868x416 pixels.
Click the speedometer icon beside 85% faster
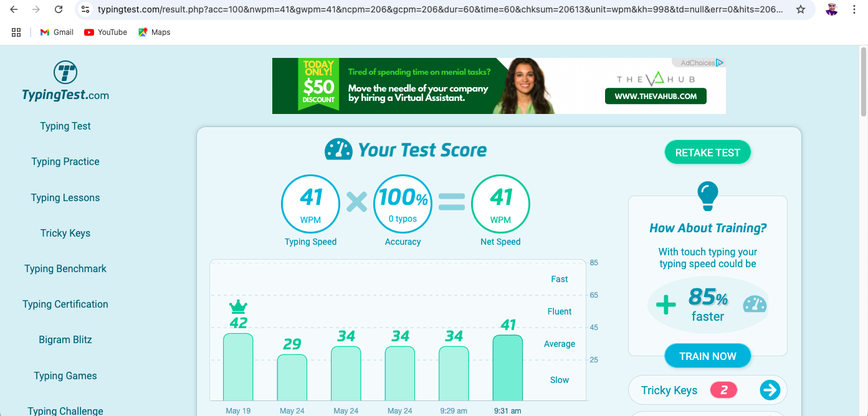[x=755, y=305]
